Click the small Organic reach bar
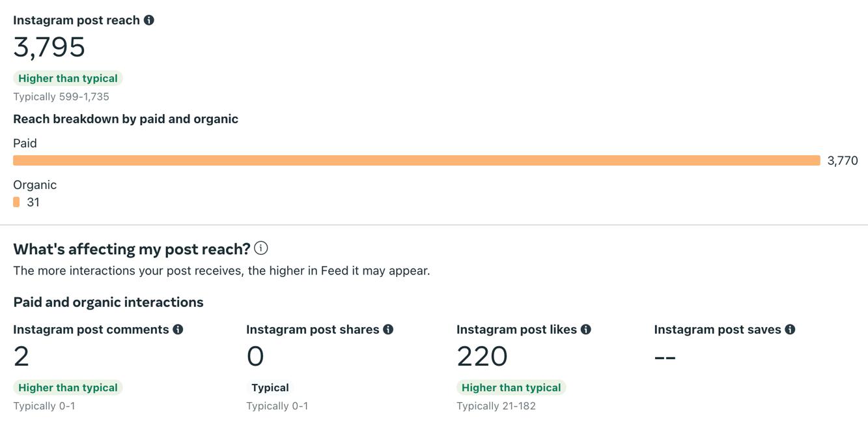Screen dimensions: 868x423 [16, 202]
